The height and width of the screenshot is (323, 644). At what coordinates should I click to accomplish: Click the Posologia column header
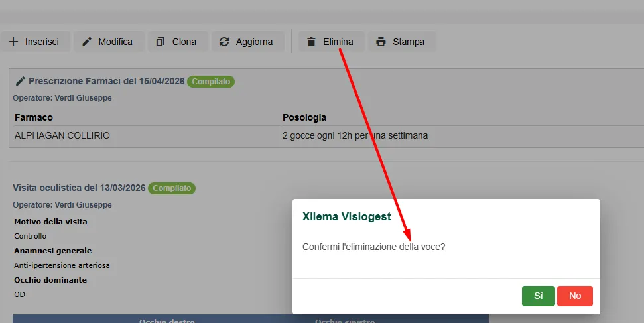coord(304,117)
